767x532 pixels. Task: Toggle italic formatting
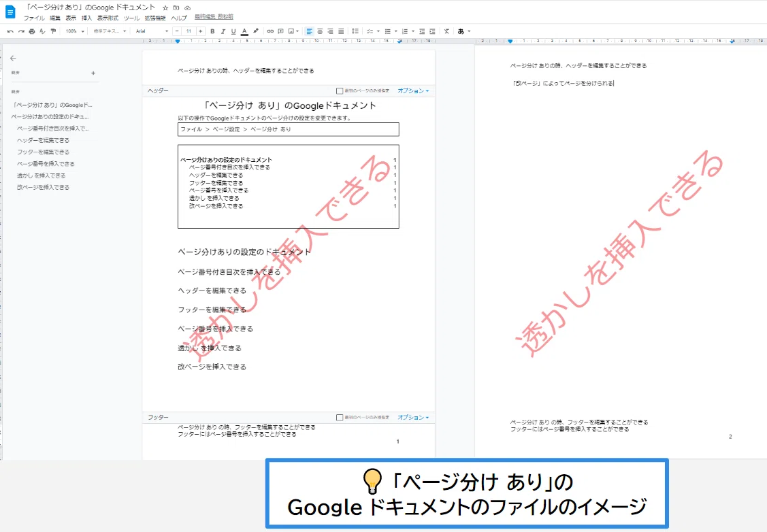tap(223, 31)
